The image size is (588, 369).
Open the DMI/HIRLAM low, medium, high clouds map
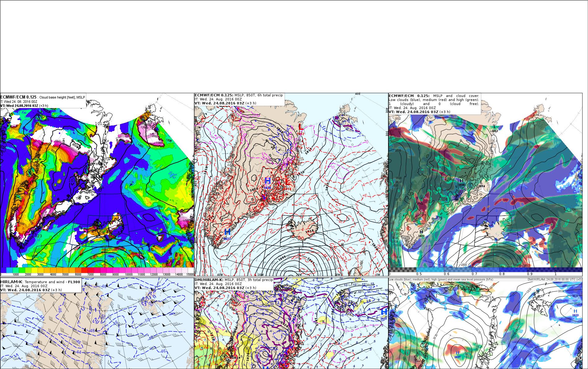click(x=485, y=323)
